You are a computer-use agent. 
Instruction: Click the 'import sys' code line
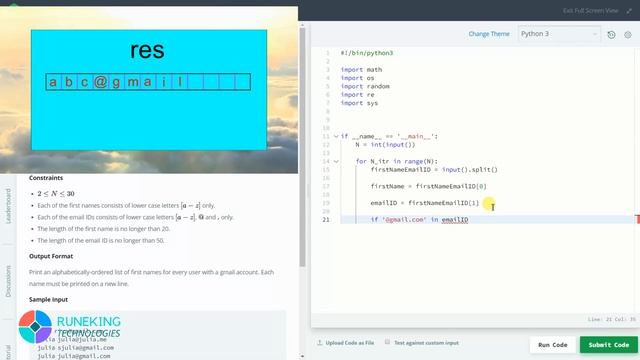(x=359, y=103)
